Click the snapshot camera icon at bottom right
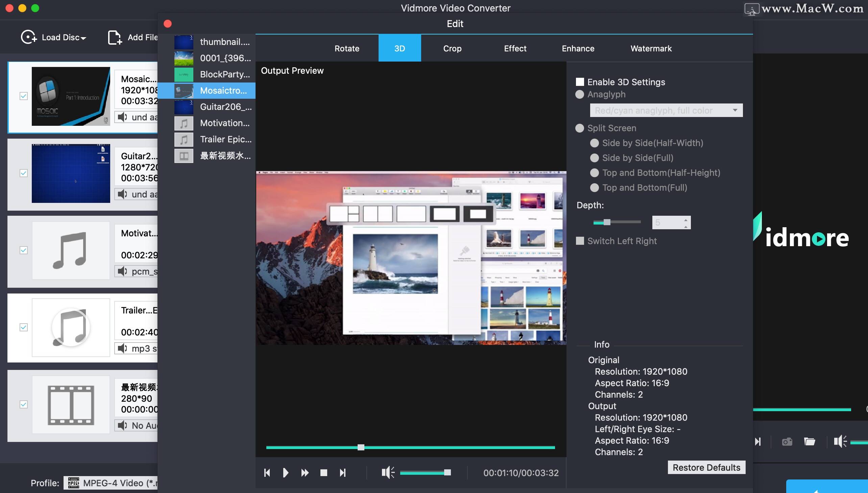 coord(787,441)
